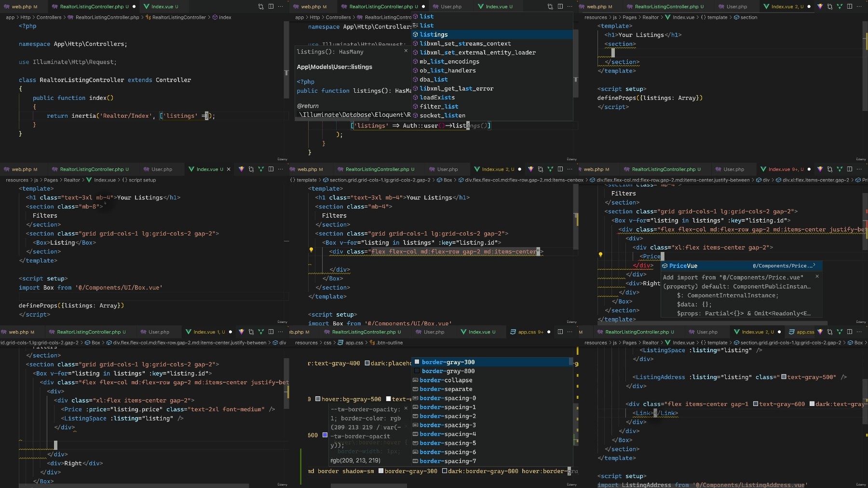The height and width of the screenshot is (488, 868).
Task: Click the Open Changes icon in the editor whose breadcrumb ends in 'index'
Action: 261,7
